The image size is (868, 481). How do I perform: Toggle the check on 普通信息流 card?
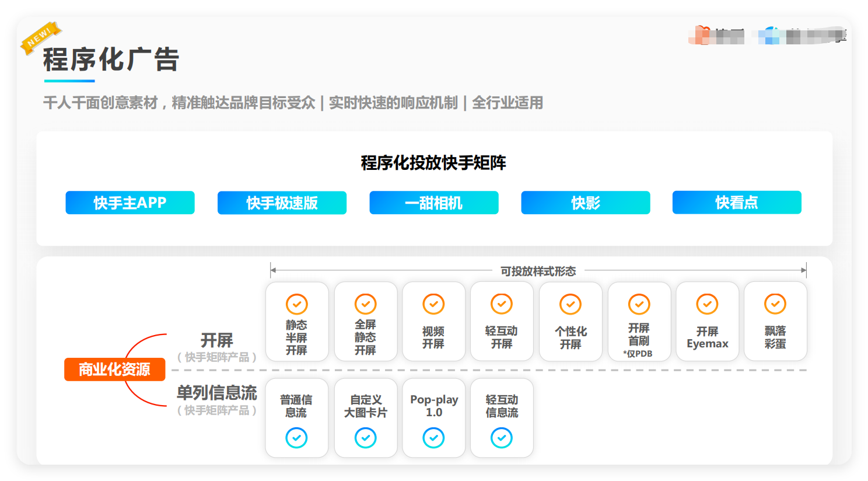point(297,437)
